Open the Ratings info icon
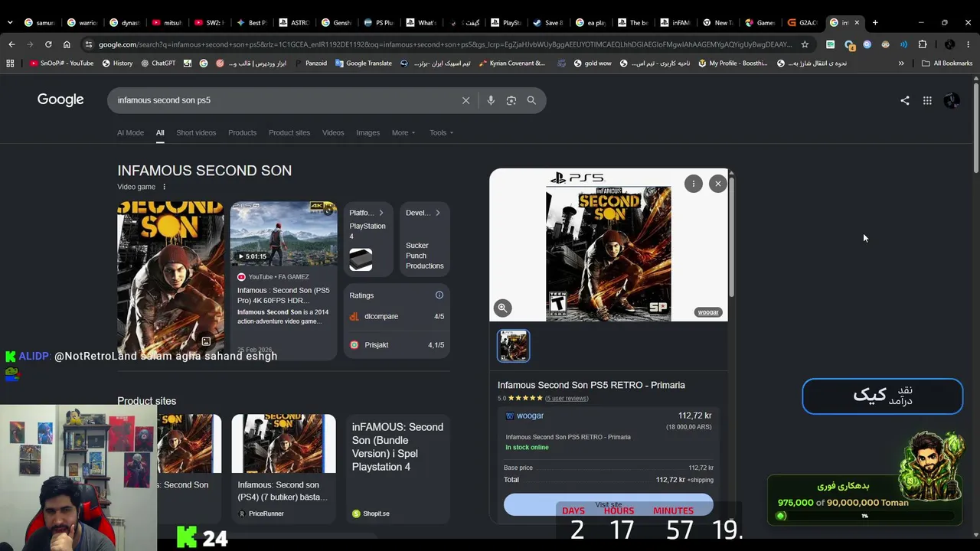This screenshot has height=551, width=980. [x=439, y=295]
